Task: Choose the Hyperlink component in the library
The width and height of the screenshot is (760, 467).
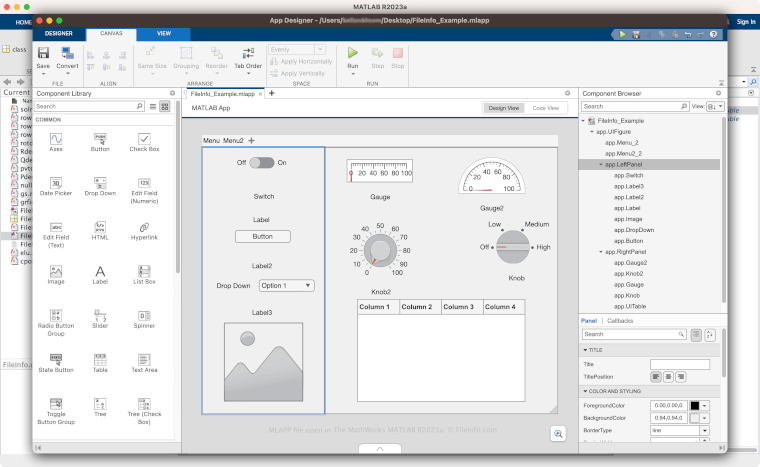Action: (x=143, y=228)
